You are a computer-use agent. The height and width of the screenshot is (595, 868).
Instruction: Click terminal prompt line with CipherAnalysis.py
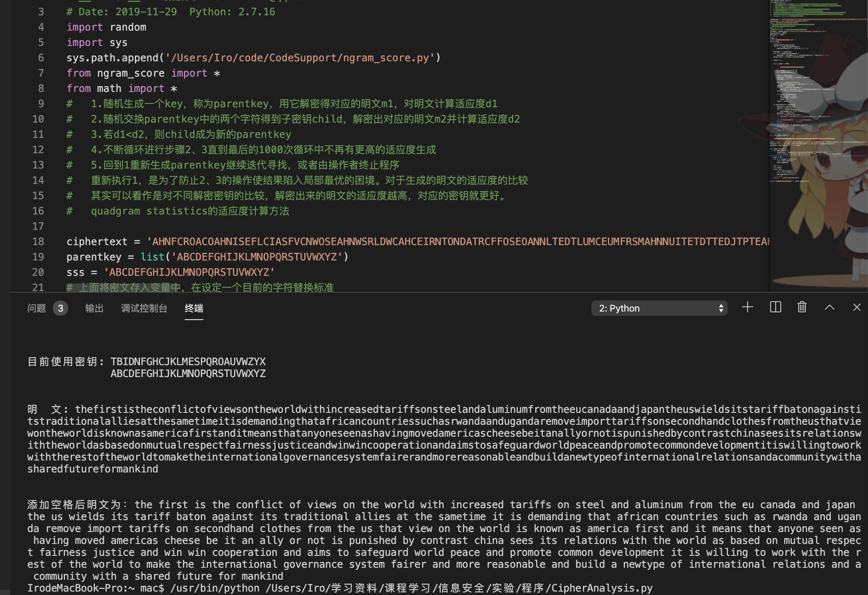340,588
